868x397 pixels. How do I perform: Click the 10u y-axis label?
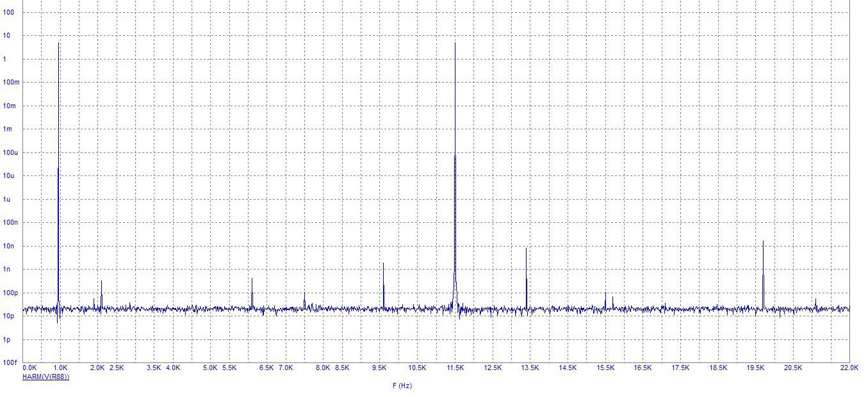tap(10, 176)
